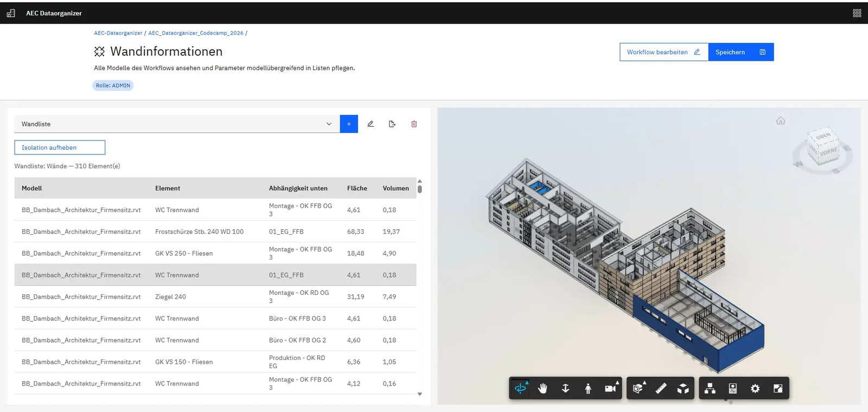
Task: Click the ViewCube OBEN face
Action: click(823, 136)
